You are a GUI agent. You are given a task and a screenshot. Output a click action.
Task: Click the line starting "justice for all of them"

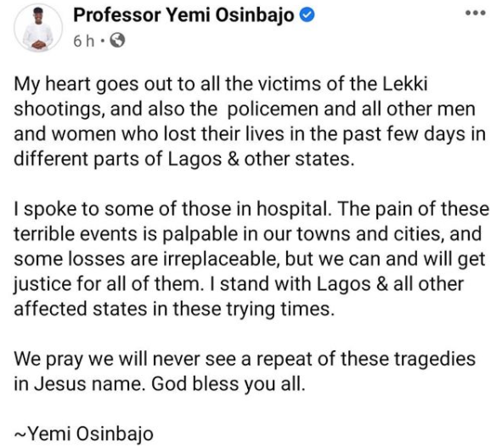(239, 285)
